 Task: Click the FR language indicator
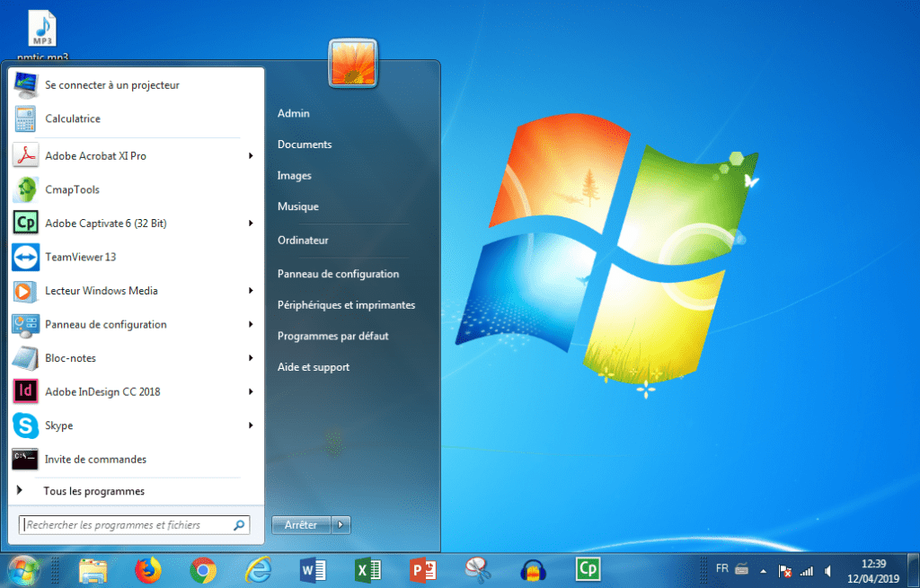[x=722, y=568]
